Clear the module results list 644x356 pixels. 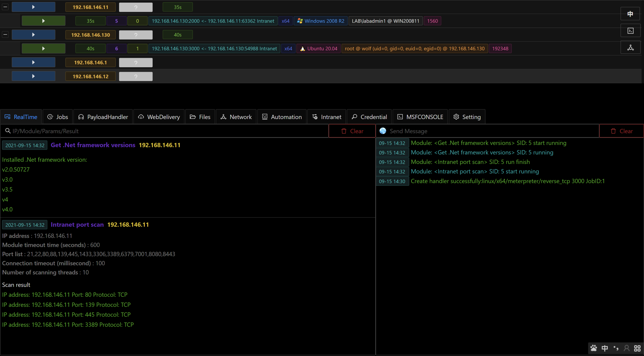(x=352, y=131)
